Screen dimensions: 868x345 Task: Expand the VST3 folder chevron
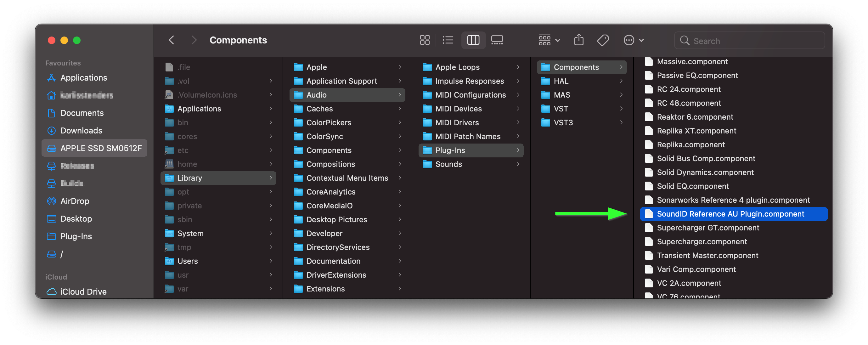pyautogui.click(x=621, y=122)
